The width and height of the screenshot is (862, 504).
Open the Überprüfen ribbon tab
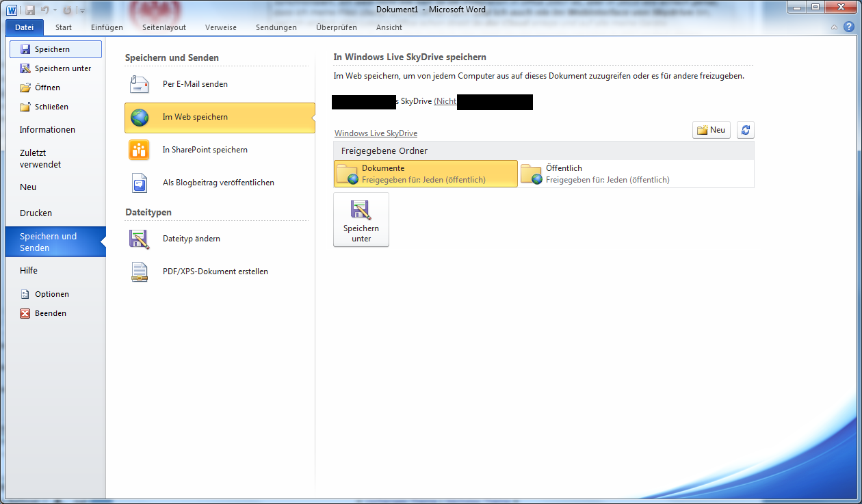pyautogui.click(x=337, y=27)
